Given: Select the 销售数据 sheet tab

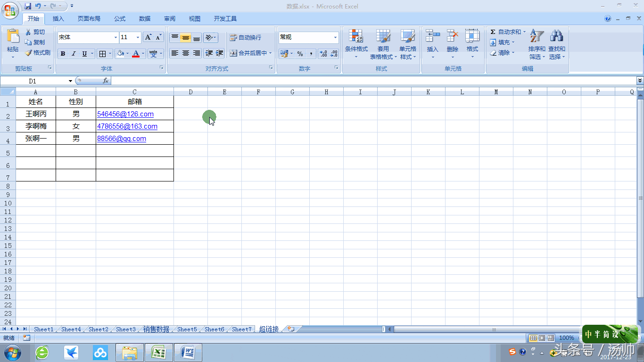Looking at the screenshot, I should [156, 329].
